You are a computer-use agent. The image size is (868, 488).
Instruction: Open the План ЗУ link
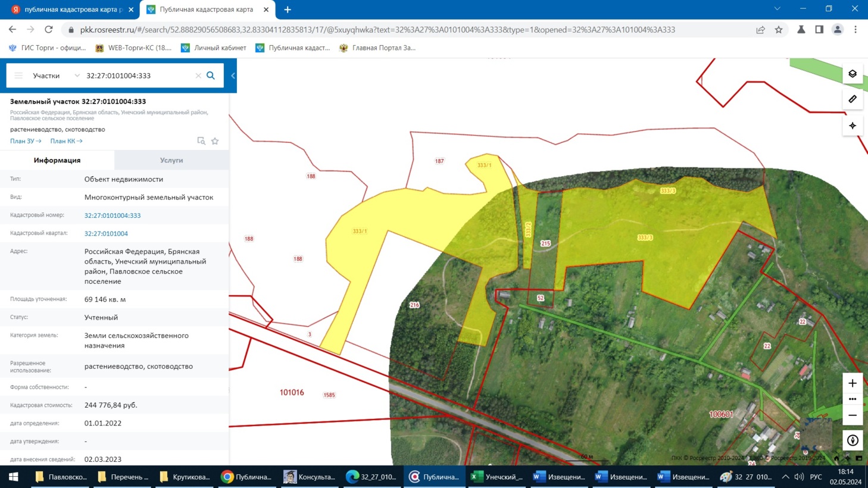26,141
